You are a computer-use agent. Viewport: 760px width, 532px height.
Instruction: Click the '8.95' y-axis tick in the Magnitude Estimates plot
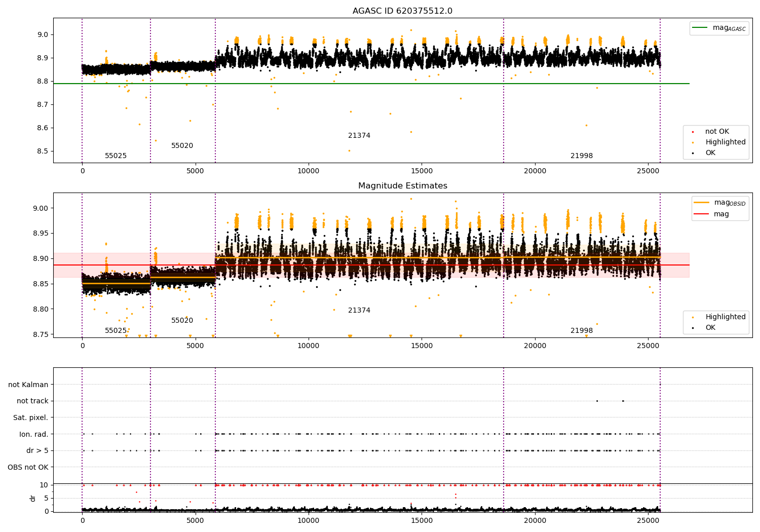(41, 234)
